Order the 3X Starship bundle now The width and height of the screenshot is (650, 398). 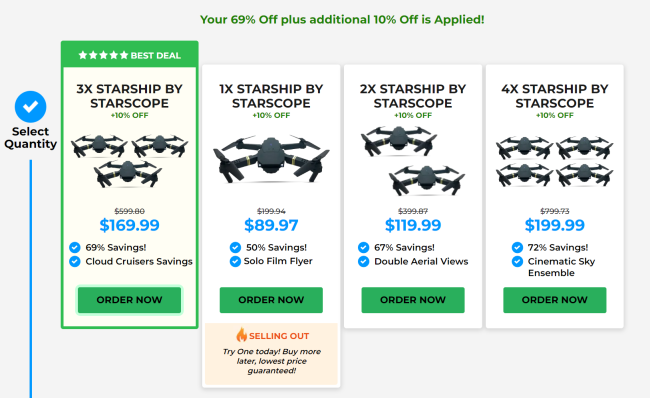[129, 300]
